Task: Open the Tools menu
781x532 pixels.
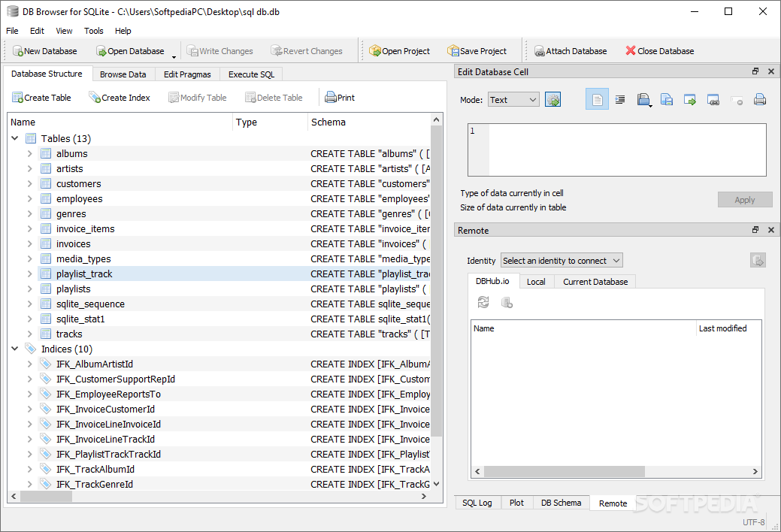Action: click(x=94, y=31)
